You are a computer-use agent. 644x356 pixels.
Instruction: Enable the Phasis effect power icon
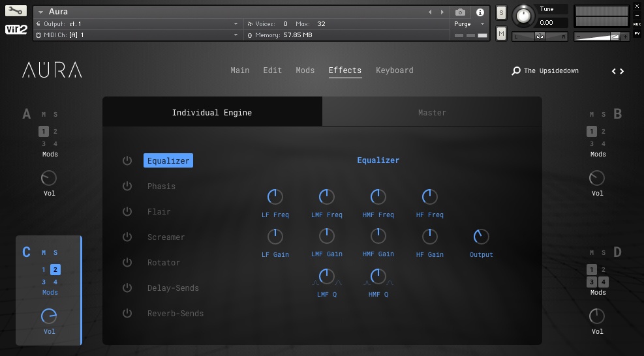tap(127, 186)
